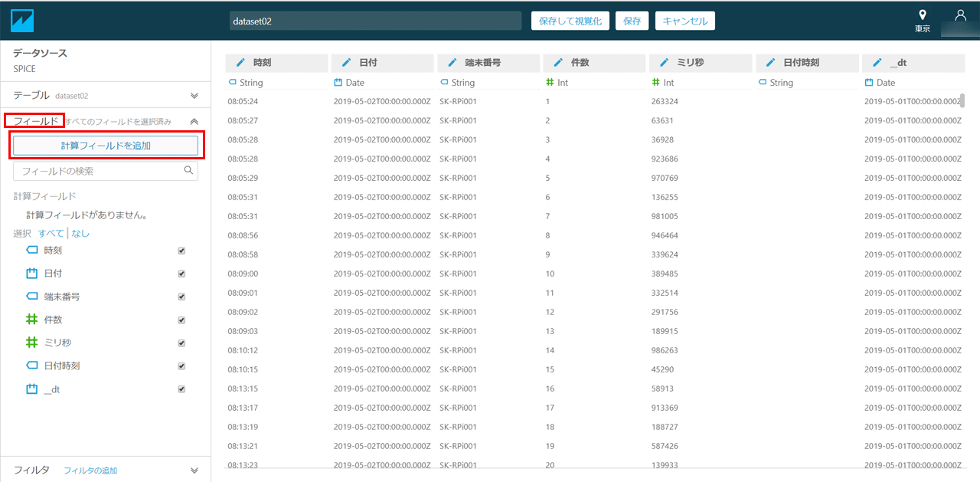Click the 時刻 column header

(x=277, y=63)
